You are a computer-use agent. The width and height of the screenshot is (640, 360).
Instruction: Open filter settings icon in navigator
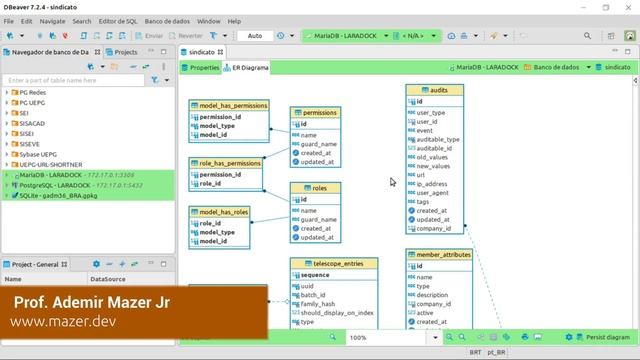(155, 80)
